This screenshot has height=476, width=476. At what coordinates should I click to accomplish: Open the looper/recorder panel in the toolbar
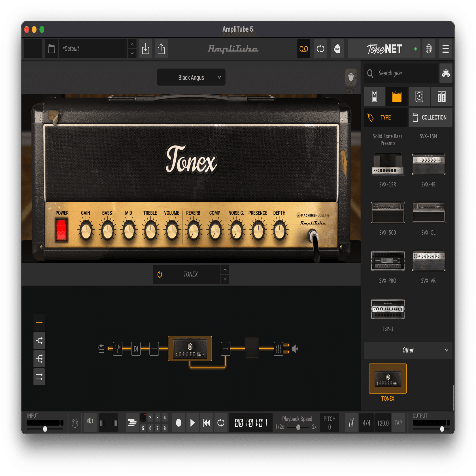tap(303, 49)
